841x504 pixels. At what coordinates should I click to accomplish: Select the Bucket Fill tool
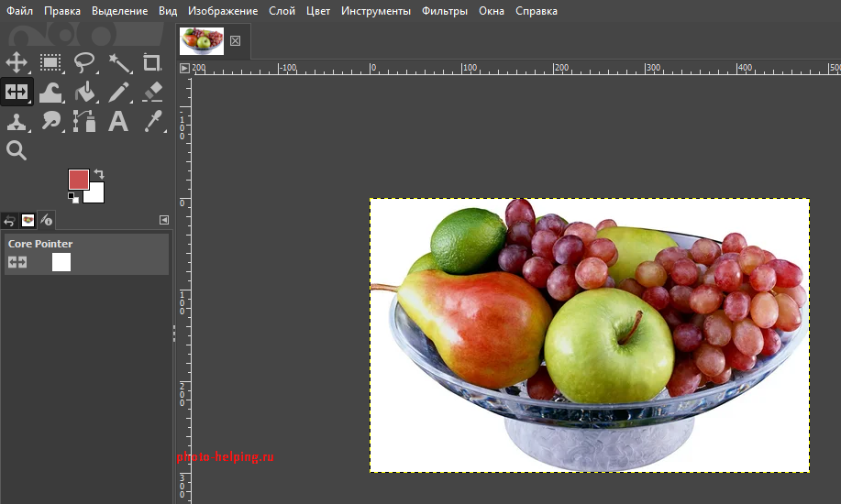click(x=84, y=93)
